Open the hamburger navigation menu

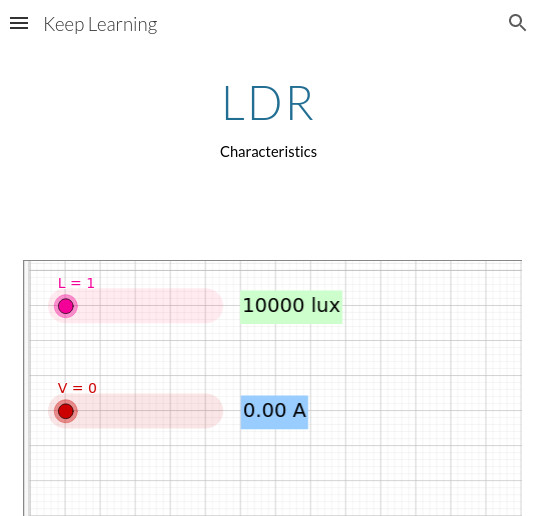pos(19,23)
